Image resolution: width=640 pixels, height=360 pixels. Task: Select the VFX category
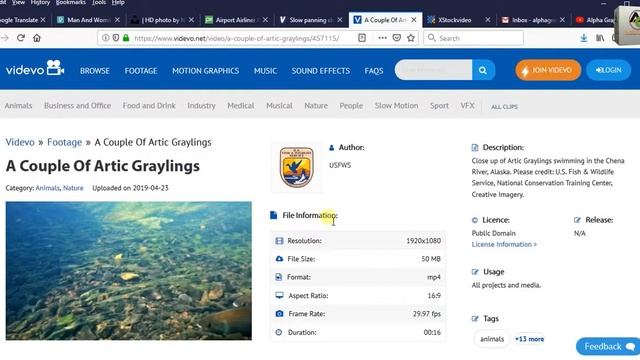coord(467,105)
